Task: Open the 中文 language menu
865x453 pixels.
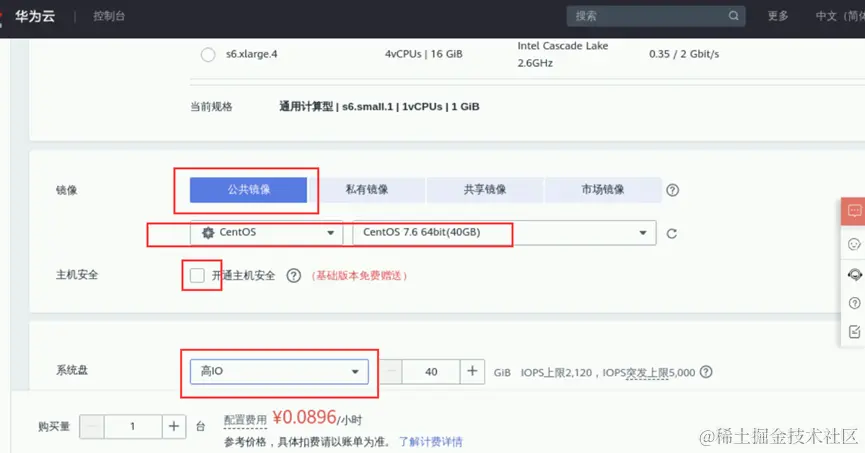Action: pyautogui.click(x=840, y=16)
